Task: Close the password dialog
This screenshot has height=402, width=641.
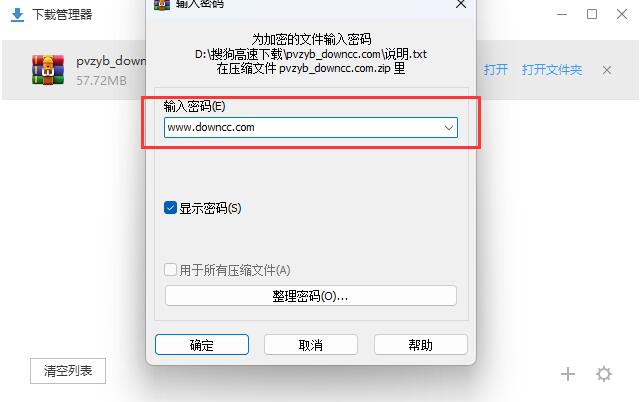Action: tap(461, 4)
